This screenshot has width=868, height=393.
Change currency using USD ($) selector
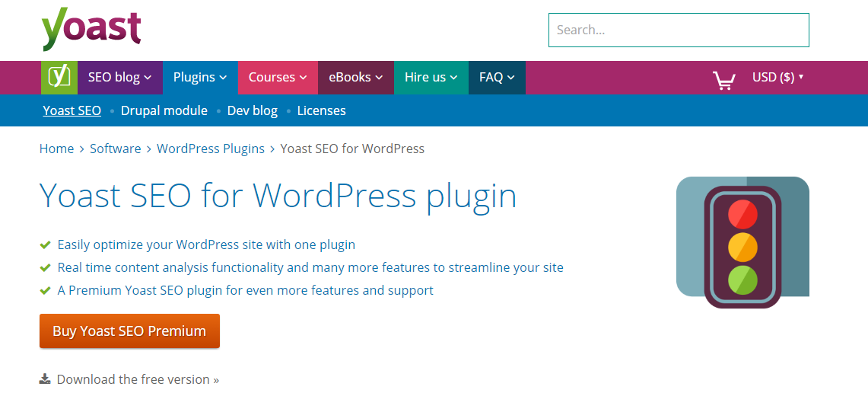pos(777,77)
